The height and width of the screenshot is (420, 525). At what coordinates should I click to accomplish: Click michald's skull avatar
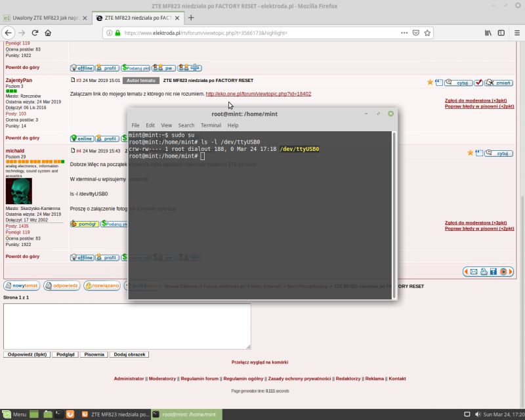(19, 191)
